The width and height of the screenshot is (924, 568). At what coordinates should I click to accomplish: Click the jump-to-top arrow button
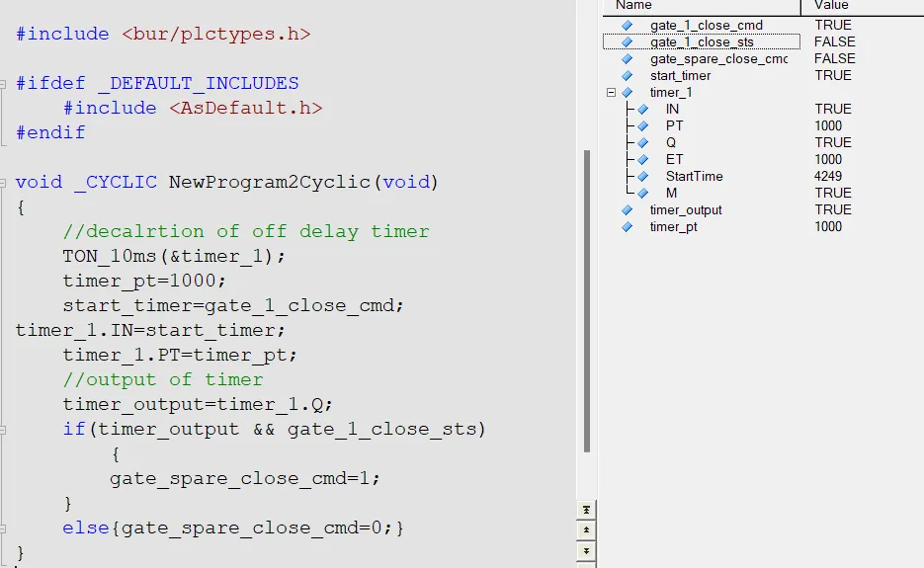click(x=587, y=510)
